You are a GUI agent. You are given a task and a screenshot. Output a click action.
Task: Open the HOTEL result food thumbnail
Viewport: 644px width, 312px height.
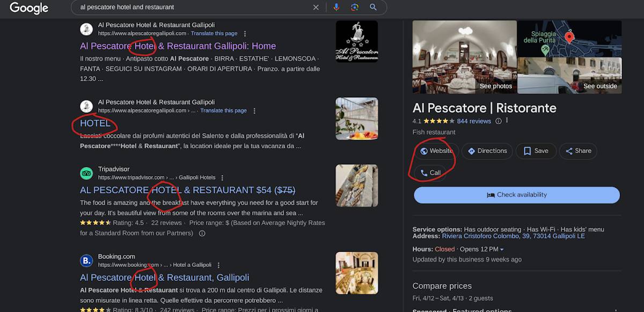(357, 119)
